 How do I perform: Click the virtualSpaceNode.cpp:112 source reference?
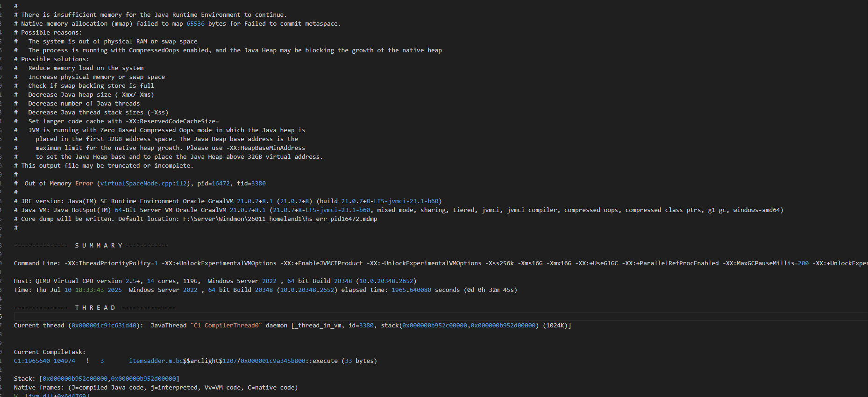click(x=143, y=184)
